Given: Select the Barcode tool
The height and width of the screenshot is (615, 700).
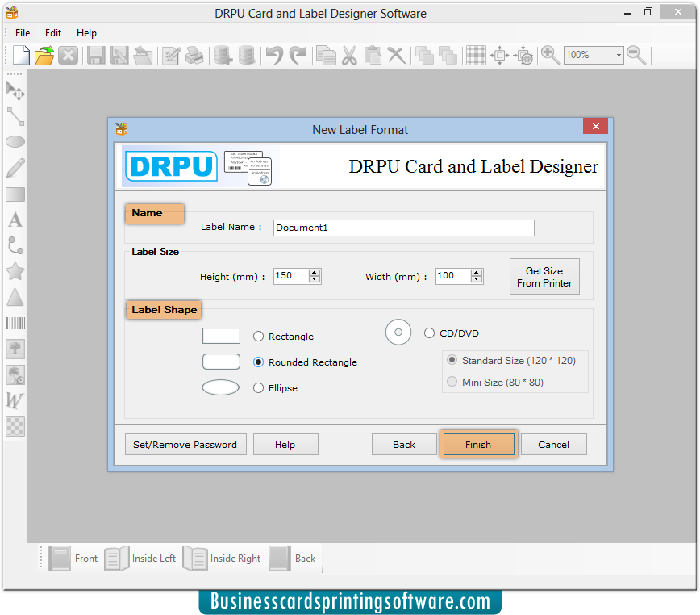Looking at the screenshot, I should [x=15, y=323].
